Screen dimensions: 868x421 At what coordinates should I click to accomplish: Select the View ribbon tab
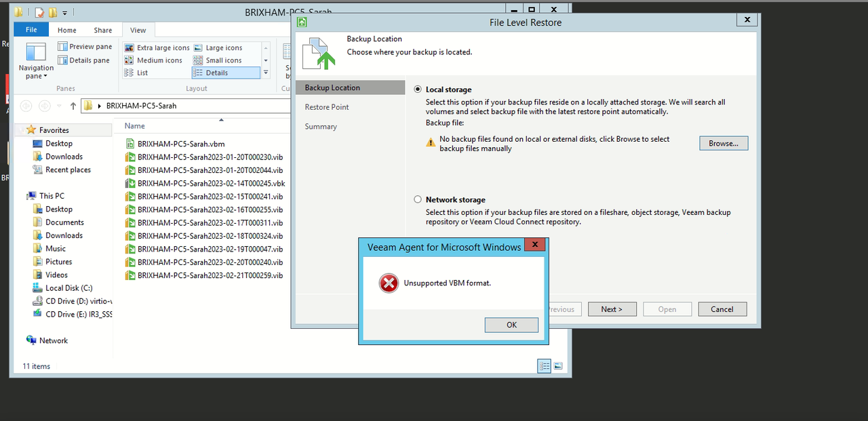pos(138,30)
